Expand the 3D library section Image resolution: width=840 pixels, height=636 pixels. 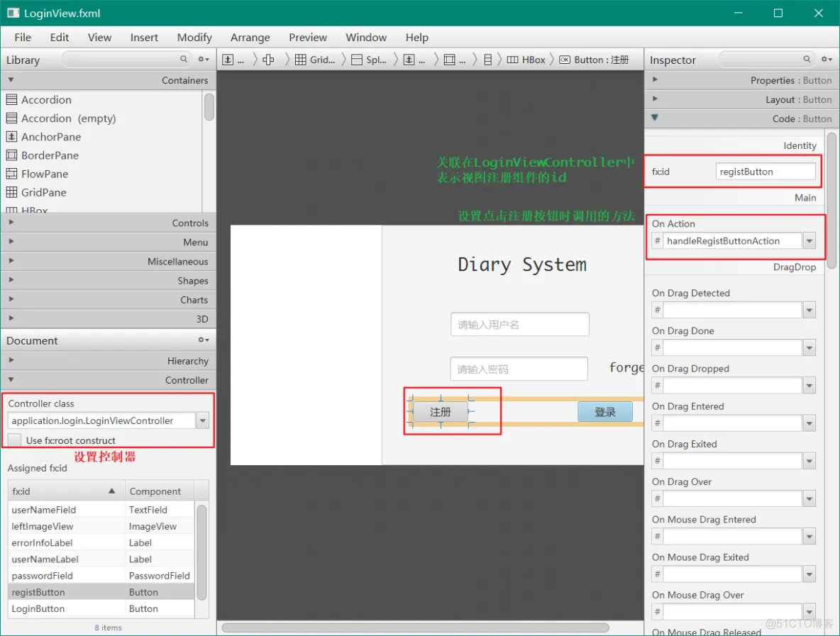pyautogui.click(x=109, y=319)
